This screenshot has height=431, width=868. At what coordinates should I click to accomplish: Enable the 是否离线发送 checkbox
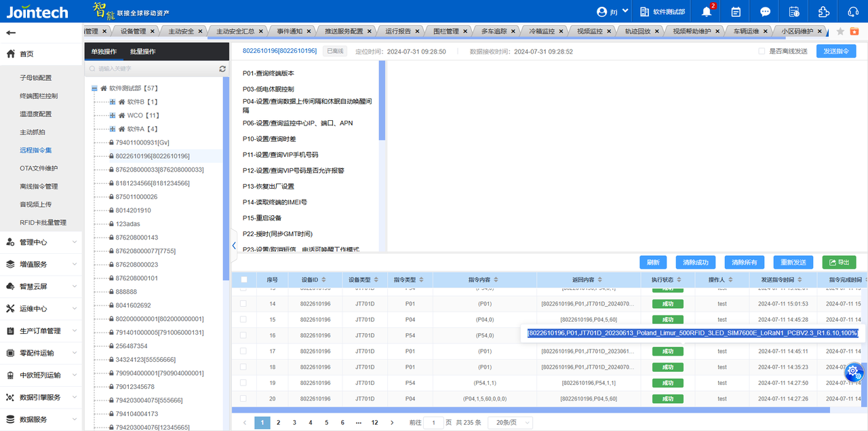(762, 51)
